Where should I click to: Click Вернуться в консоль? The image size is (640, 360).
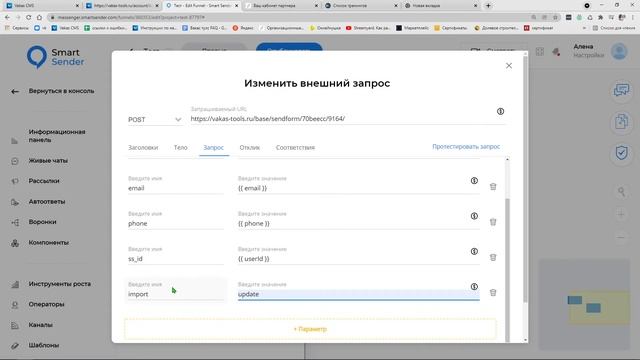pyautogui.click(x=61, y=91)
